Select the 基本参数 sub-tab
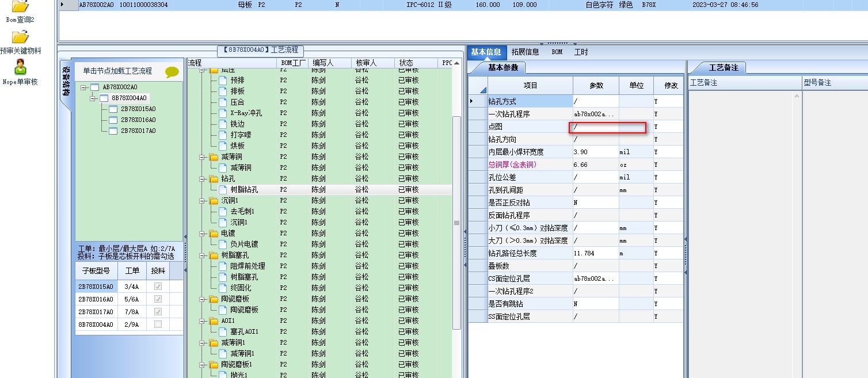868x378 pixels. [502, 67]
